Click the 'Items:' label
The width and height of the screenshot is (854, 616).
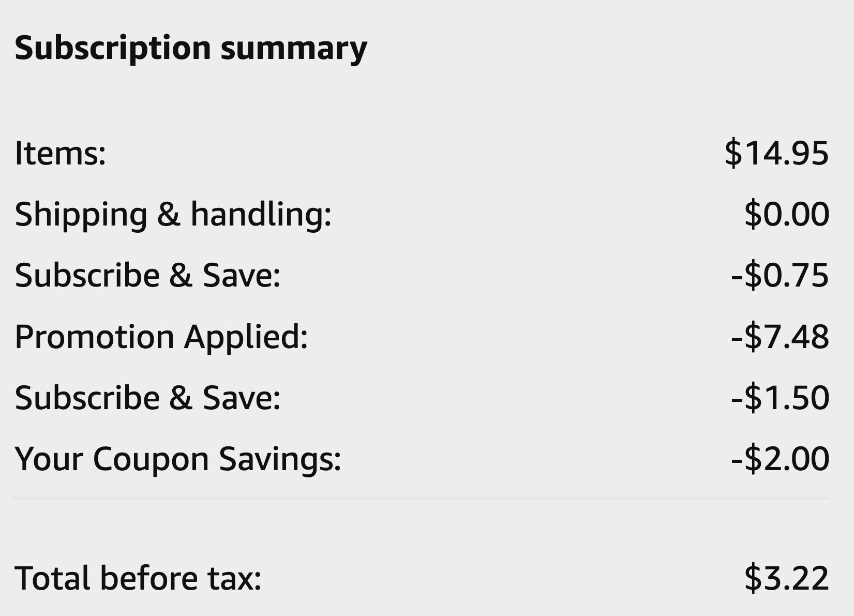pyautogui.click(x=61, y=153)
